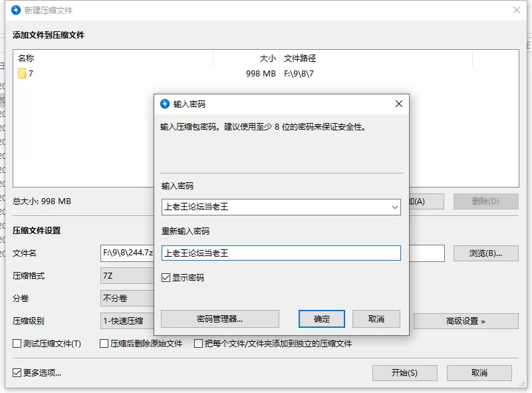Image resolution: width=532 pixels, height=393 pixels.
Task: Click the 删除(D) button
Action: [486, 201]
